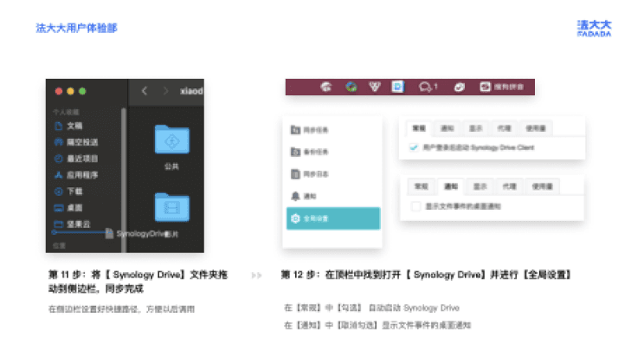This screenshot has width=644, height=357.
Task: Go back with the Finder back arrow
Action: pyautogui.click(x=145, y=91)
